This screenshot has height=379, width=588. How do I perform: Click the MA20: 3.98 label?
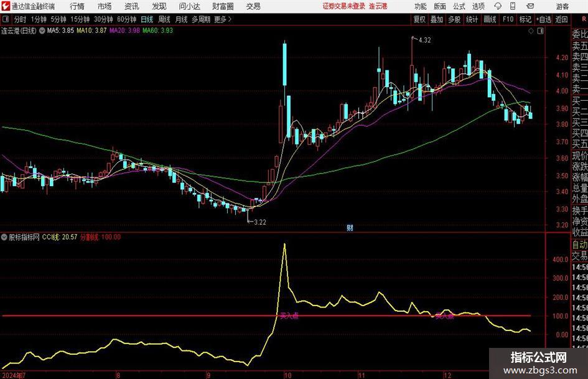(124, 30)
